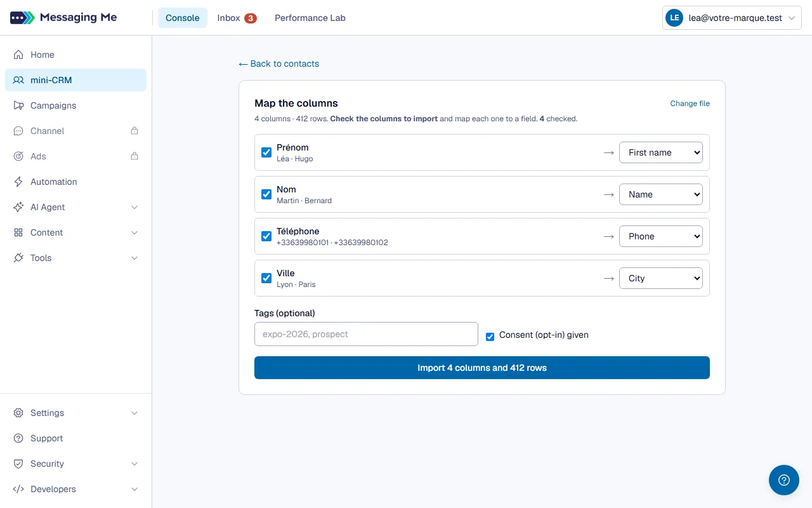The height and width of the screenshot is (508, 812).
Task: Click the AI Agent sparkle icon
Action: (x=18, y=207)
